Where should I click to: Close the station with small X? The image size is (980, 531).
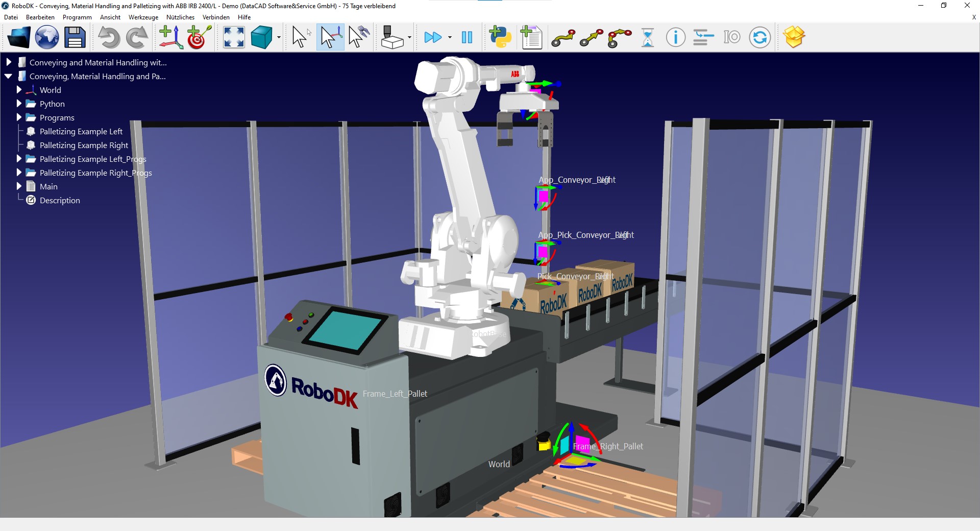click(974, 17)
